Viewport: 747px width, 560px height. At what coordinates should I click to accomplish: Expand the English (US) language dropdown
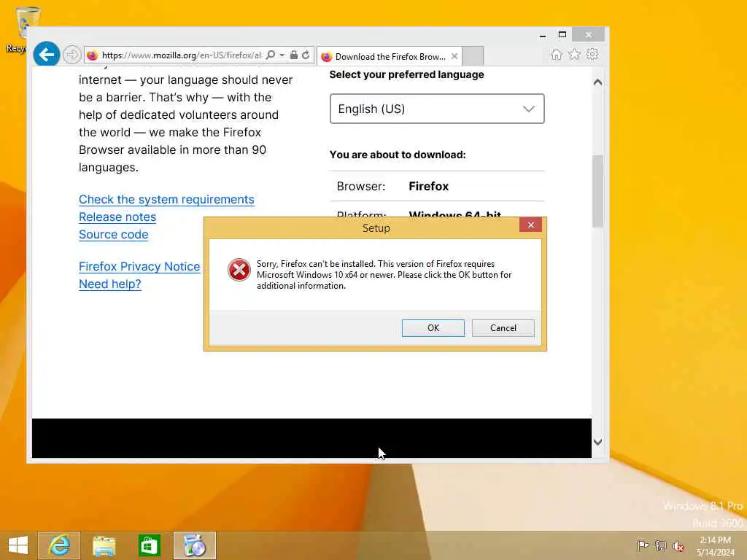(437, 109)
